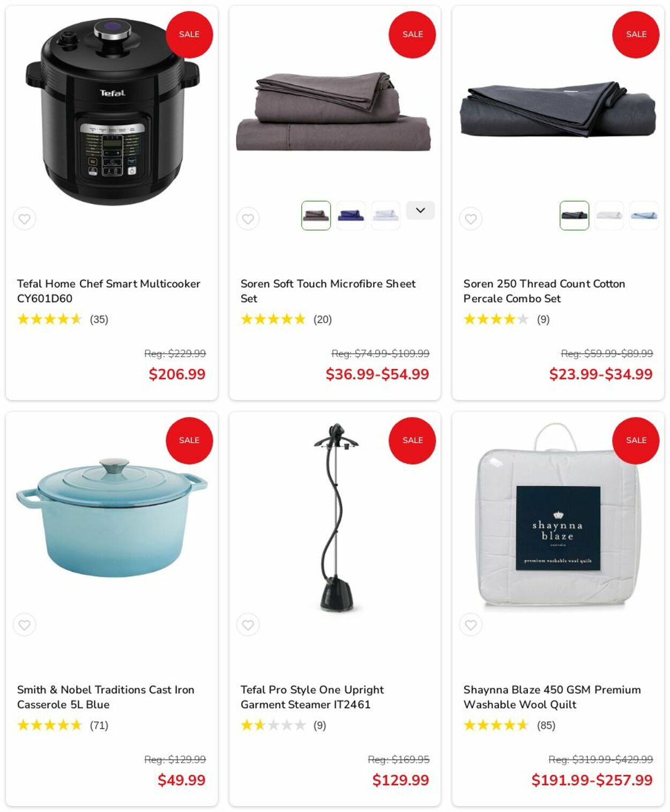
Task: Add Shaynna Blaze Wool Quilt to wishlist
Action: [x=471, y=625]
